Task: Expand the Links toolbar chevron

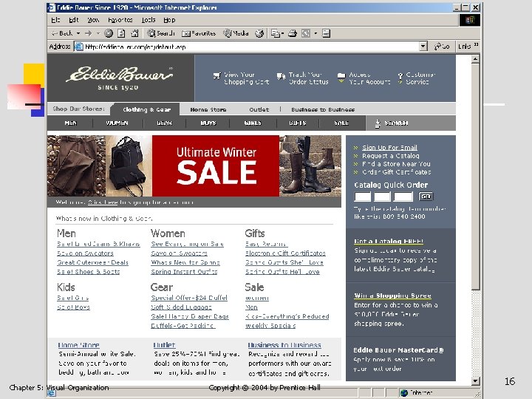Action: pos(476,44)
